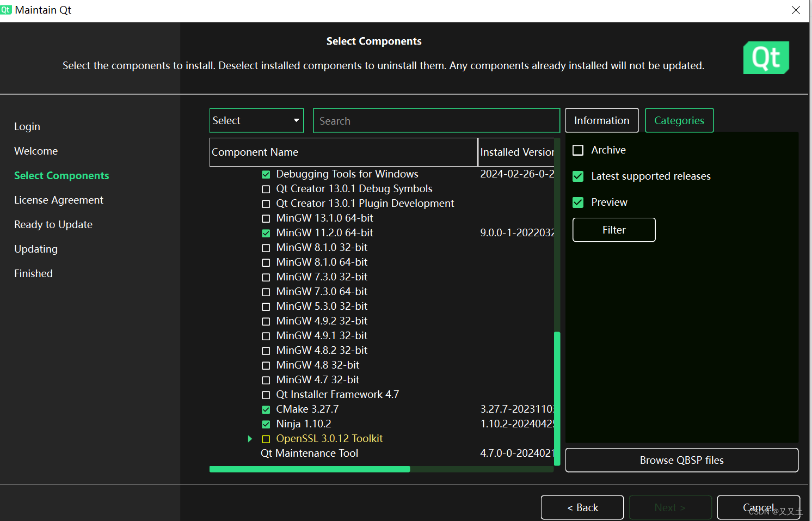Click the vertical scrollbar thumb of component list

pyautogui.click(x=557, y=399)
